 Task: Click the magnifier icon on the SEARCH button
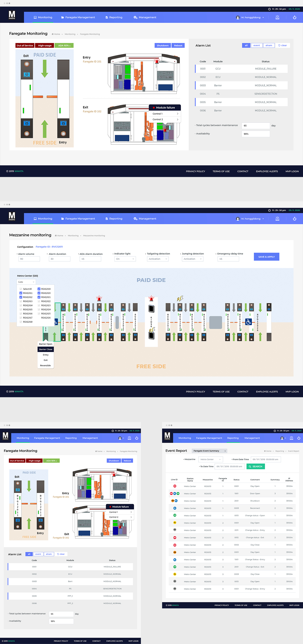click(x=250, y=466)
